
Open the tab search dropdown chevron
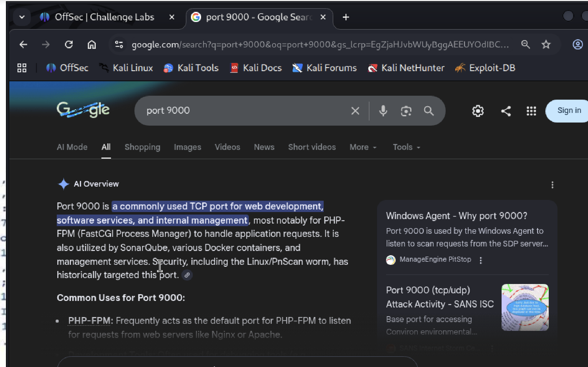(x=22, y=17)
